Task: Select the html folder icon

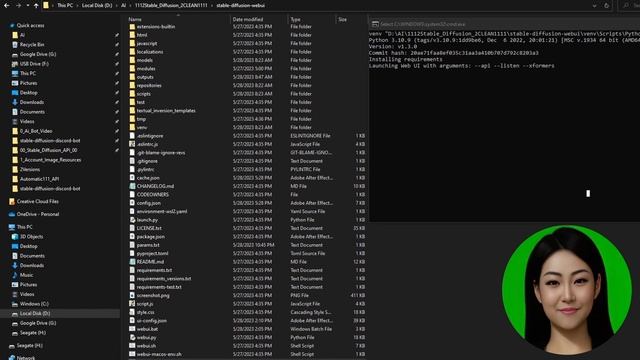Action: click(x=132, y=35)
